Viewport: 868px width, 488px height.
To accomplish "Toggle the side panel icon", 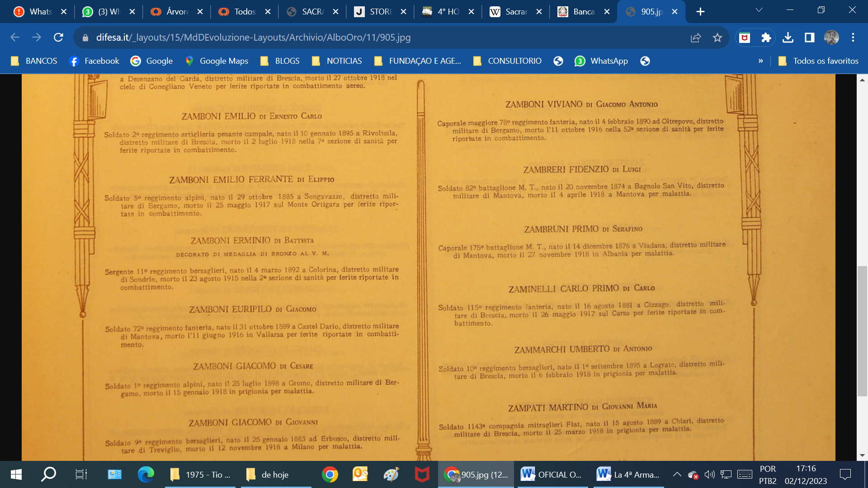I will click(810, 38).
